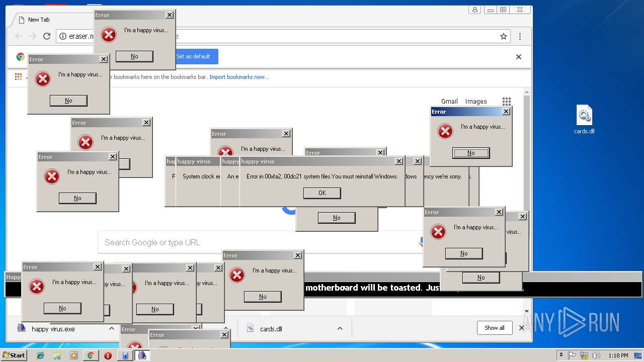Click Chrome's forward arrow

tap(33, 36)
